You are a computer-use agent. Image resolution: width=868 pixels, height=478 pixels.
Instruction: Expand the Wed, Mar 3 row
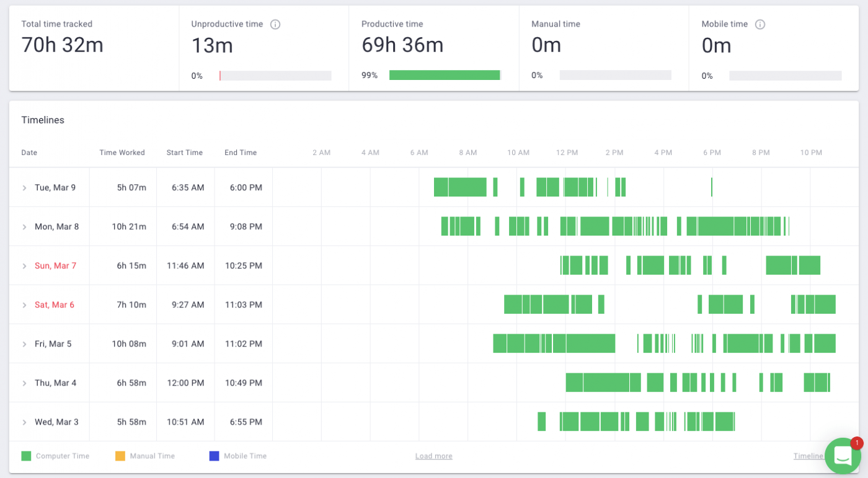coord(25,422)
